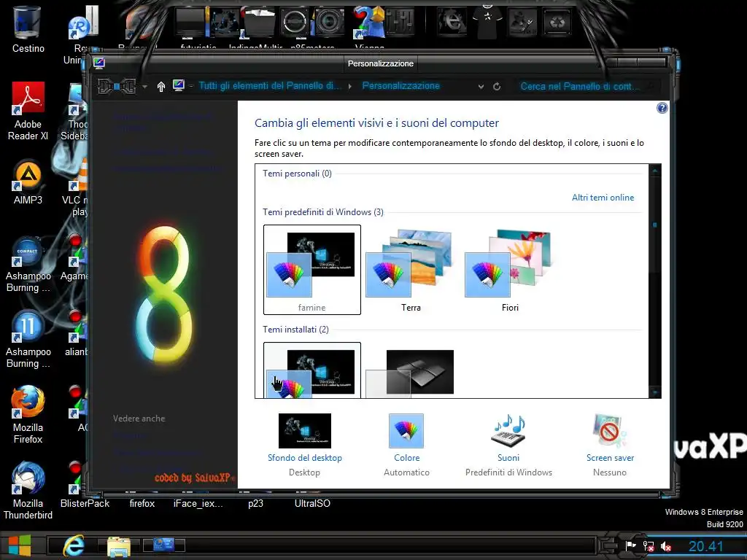The height and width of the screenshot is (560, 747).
Task: Open the address bar history dropdown arrow
Action: pyautogui.click(x=481, y=87)
